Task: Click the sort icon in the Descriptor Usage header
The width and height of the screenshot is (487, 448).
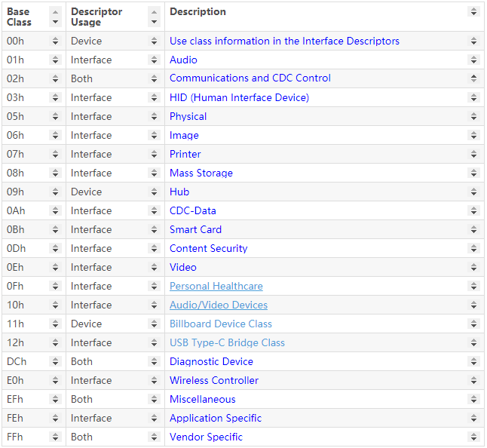Action: 154,17
